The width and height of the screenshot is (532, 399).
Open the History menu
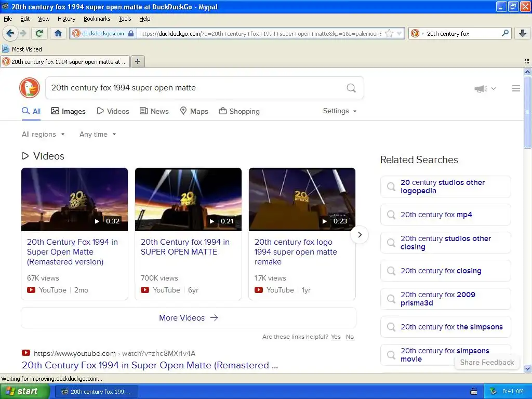(x=66, y=19)
